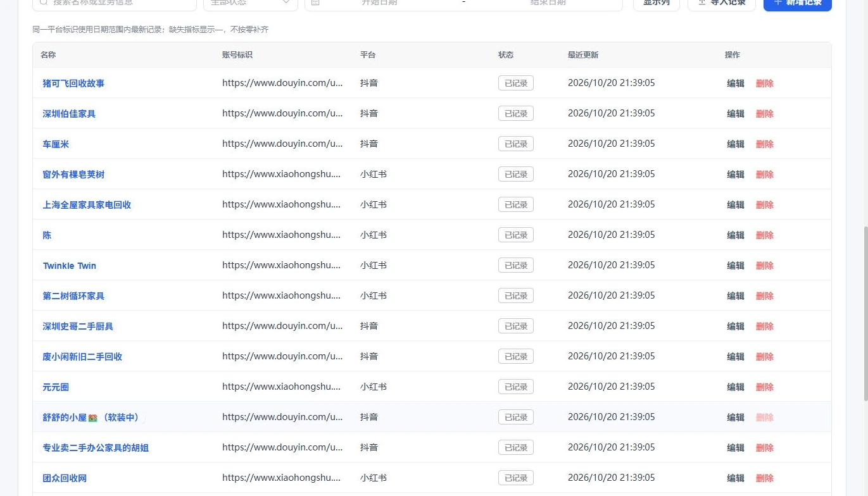
Task: Click the xiaohongshu URL in 陈 row
Action: pyautogui.click(x=282, y=235)
